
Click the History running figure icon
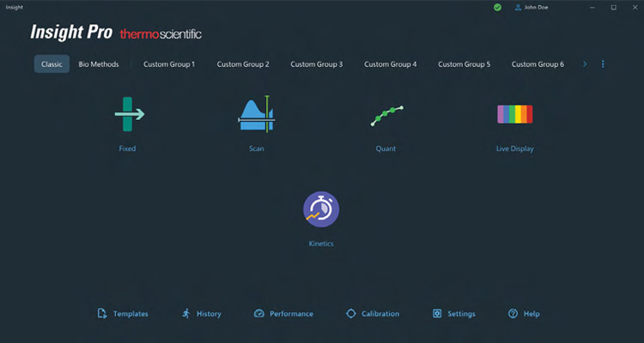tap(186, 314)
